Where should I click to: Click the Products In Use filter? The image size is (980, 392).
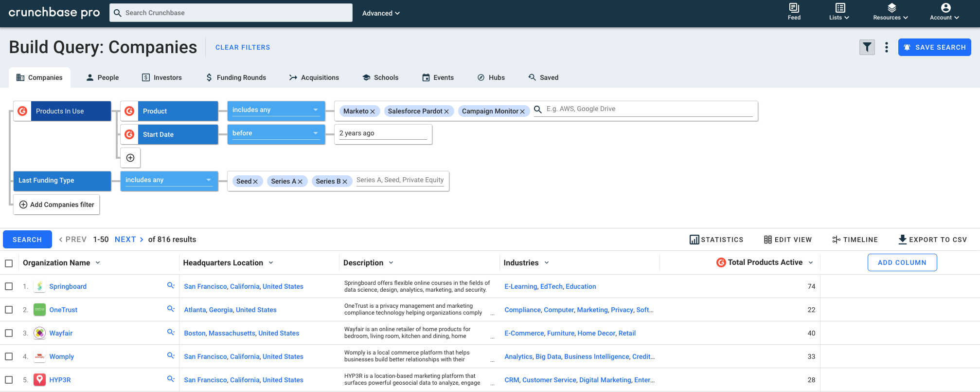62,111
